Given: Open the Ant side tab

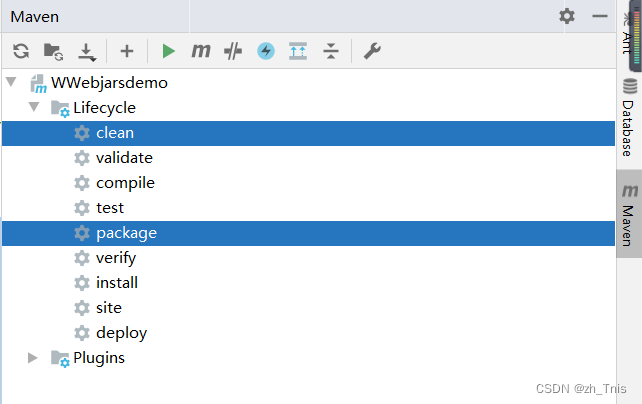Looking at the screenshot, I should [x=626, y=33].
